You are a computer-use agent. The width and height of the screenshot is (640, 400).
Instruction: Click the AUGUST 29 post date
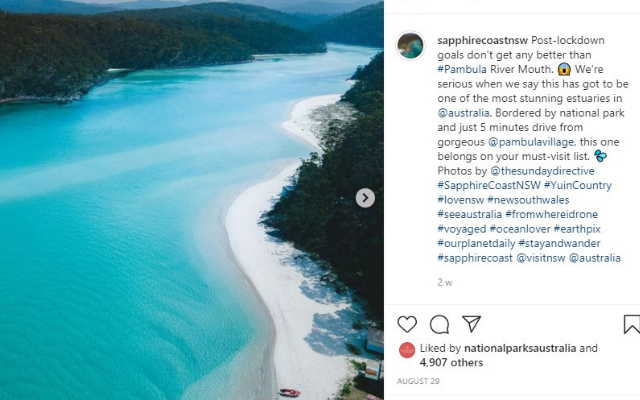(418, 382)
